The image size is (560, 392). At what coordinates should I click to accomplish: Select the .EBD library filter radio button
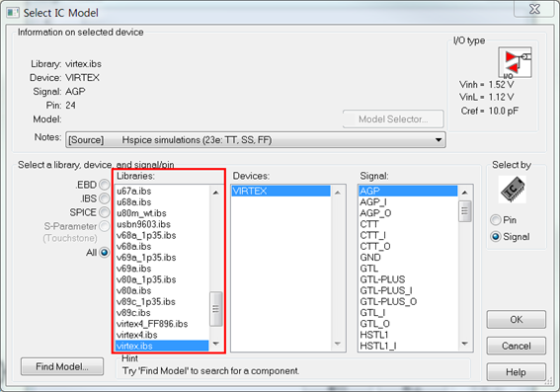point(105,185)
